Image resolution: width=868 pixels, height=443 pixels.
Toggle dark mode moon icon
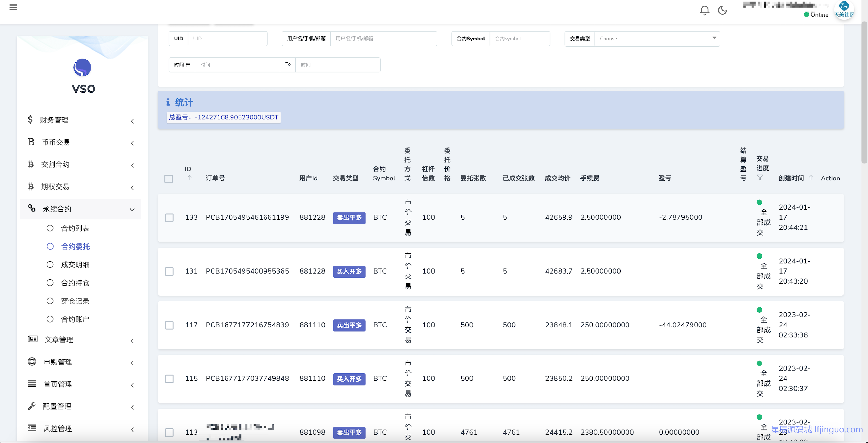tap(722, 10)
